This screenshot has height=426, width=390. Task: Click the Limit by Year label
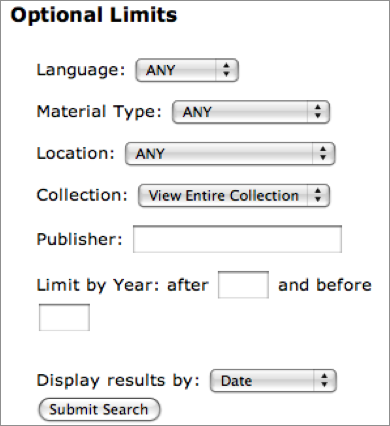pos(123,285)
